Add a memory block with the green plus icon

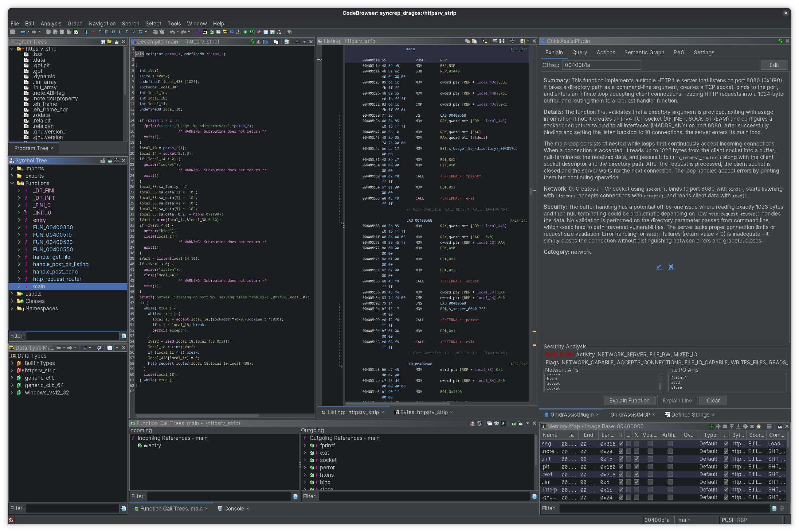tap(711, 426)
